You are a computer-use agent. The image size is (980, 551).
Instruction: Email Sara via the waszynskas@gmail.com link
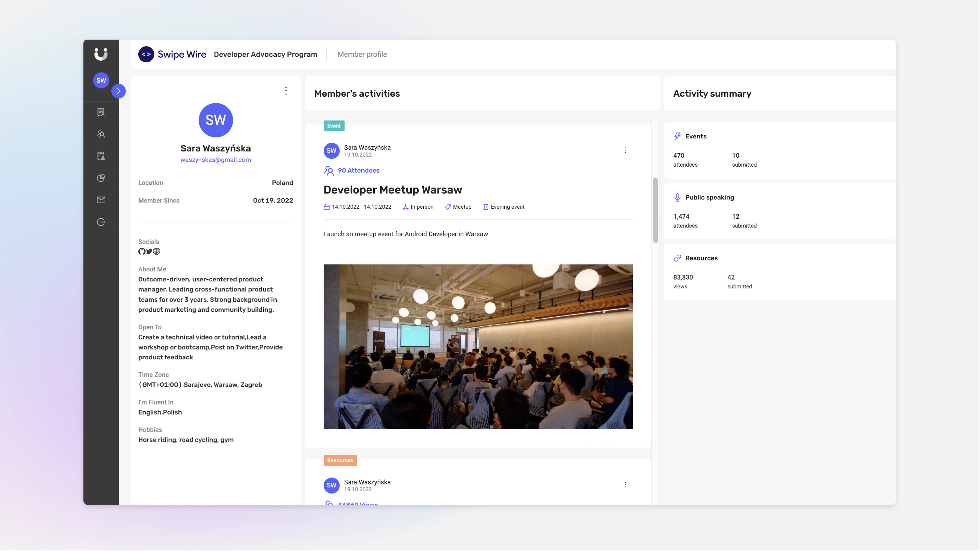point(215,160)
